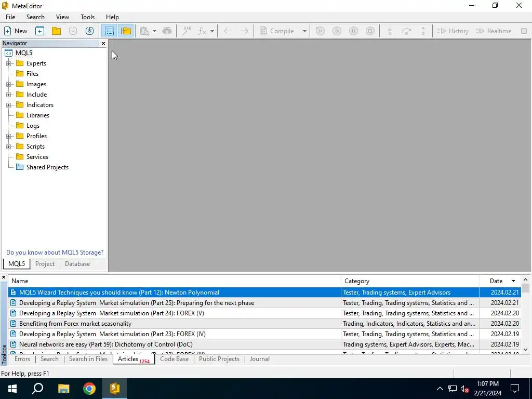Select the Libraries folder

pos(37,115)
